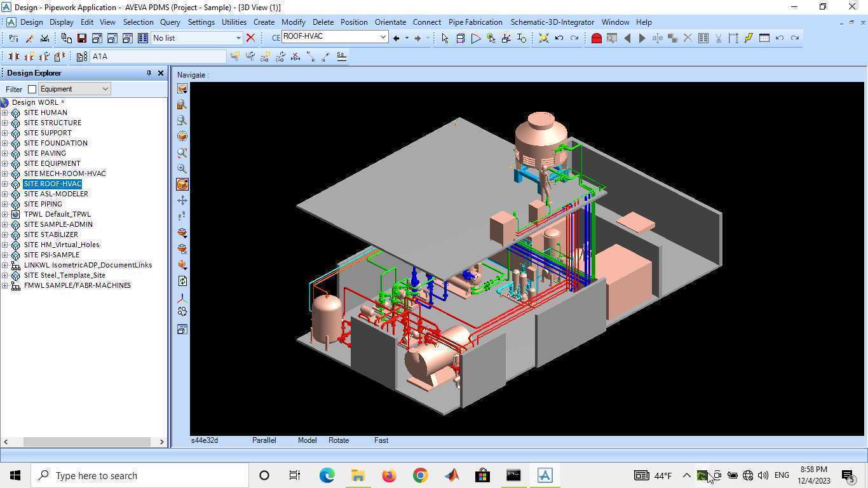Click the yellow lightning bolt icon

pos(749,38)
